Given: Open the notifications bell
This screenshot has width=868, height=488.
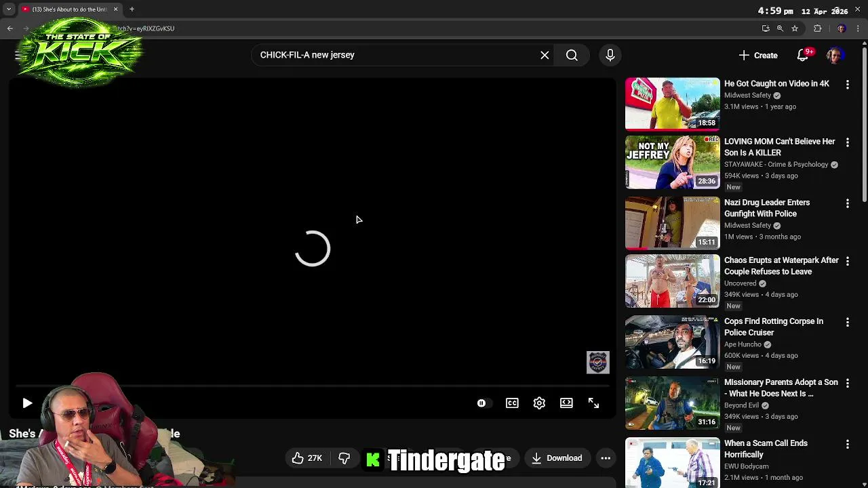Looking at the screenshot, I should pyautogui.click(x=803, y=55).
